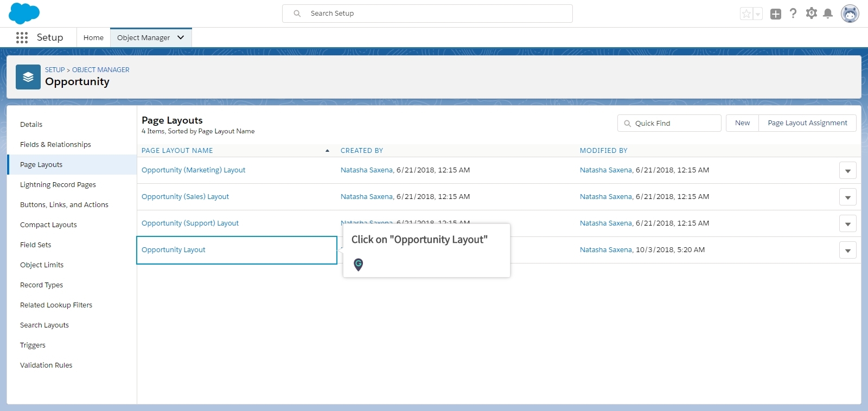Screen dimensions: 868x411
Task: Click the Created By column header
Action: [362, 151]
